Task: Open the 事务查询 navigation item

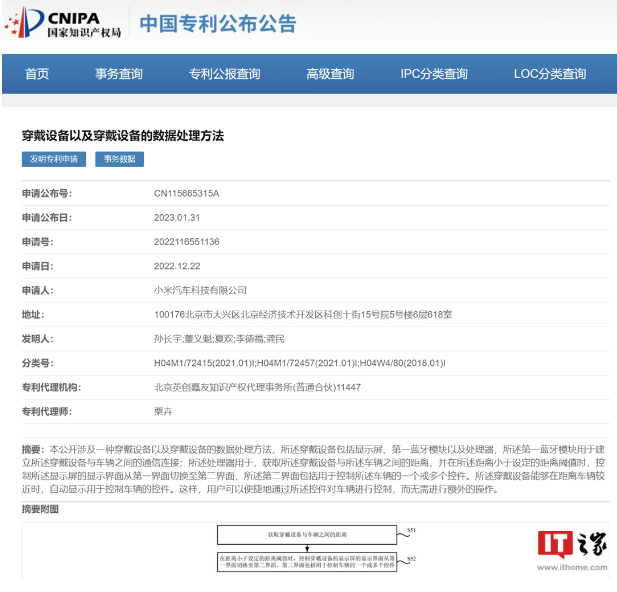Action: click(119, 74)
